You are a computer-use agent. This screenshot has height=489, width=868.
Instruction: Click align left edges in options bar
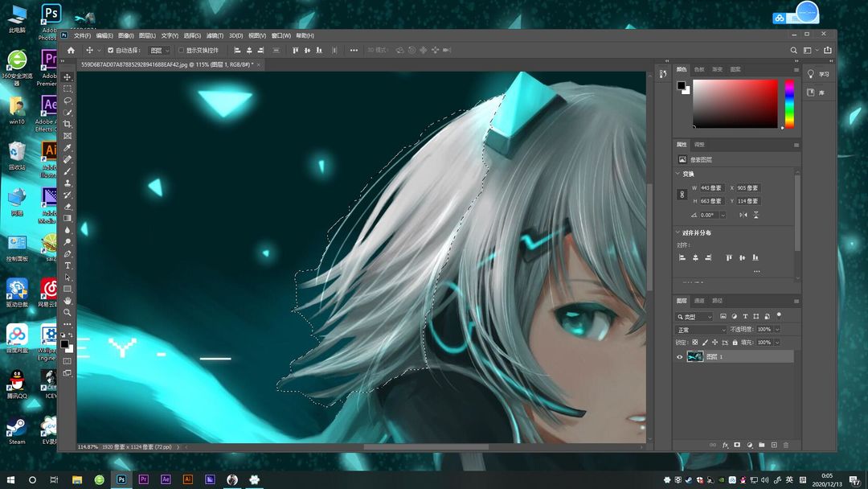pyautogui.click(x=237, y=51)
